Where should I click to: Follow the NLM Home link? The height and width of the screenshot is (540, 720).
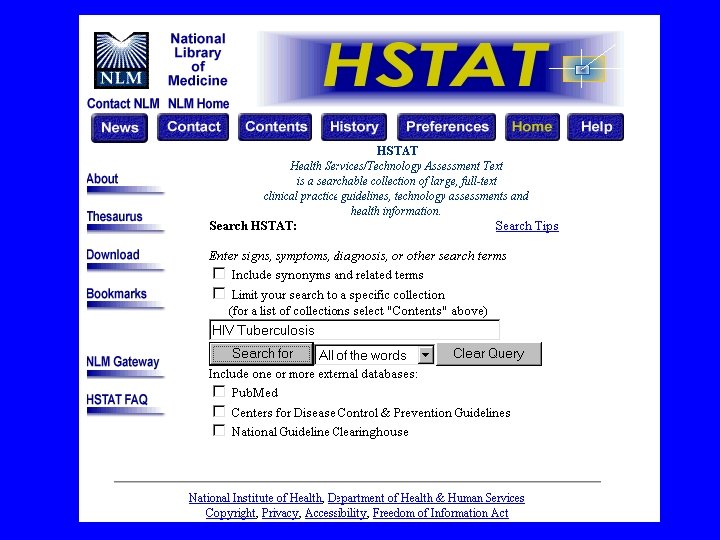coord(198,104)
